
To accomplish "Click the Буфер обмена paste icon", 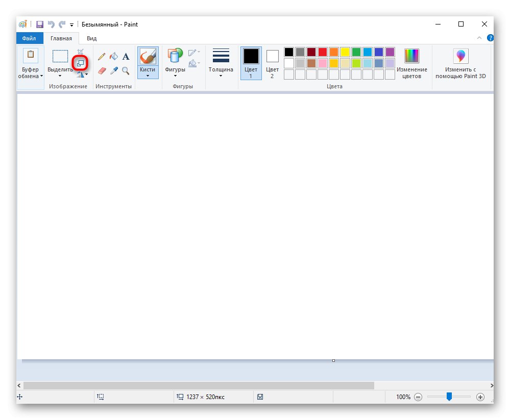I will tap(31, 56).
